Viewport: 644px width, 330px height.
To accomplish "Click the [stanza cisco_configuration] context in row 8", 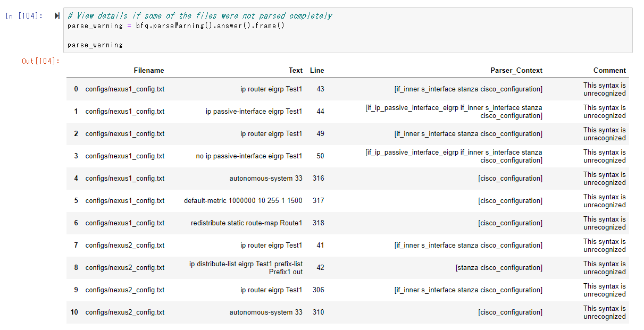I will 499,267.
